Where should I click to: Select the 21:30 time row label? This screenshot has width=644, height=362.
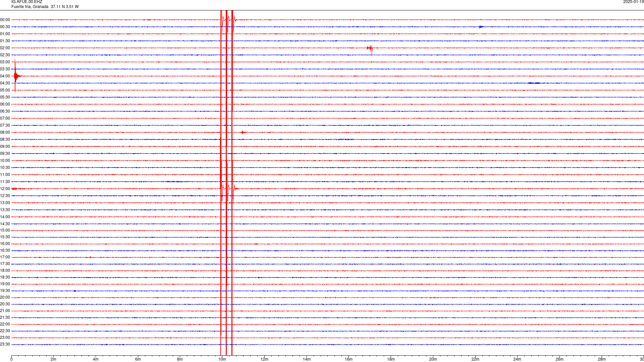5,317
